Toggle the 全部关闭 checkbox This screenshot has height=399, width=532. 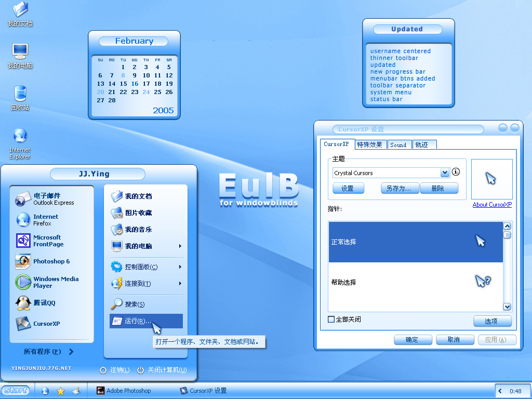tap(331, 320)
